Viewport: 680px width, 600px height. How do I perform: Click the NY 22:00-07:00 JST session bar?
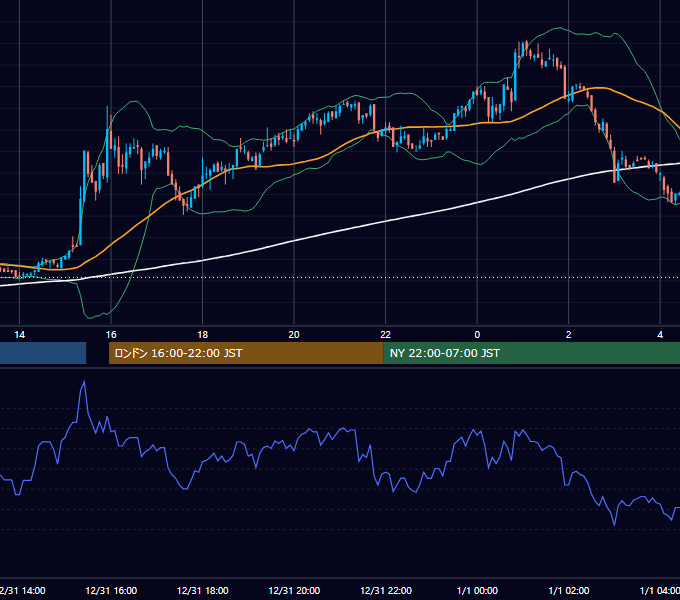532,353
